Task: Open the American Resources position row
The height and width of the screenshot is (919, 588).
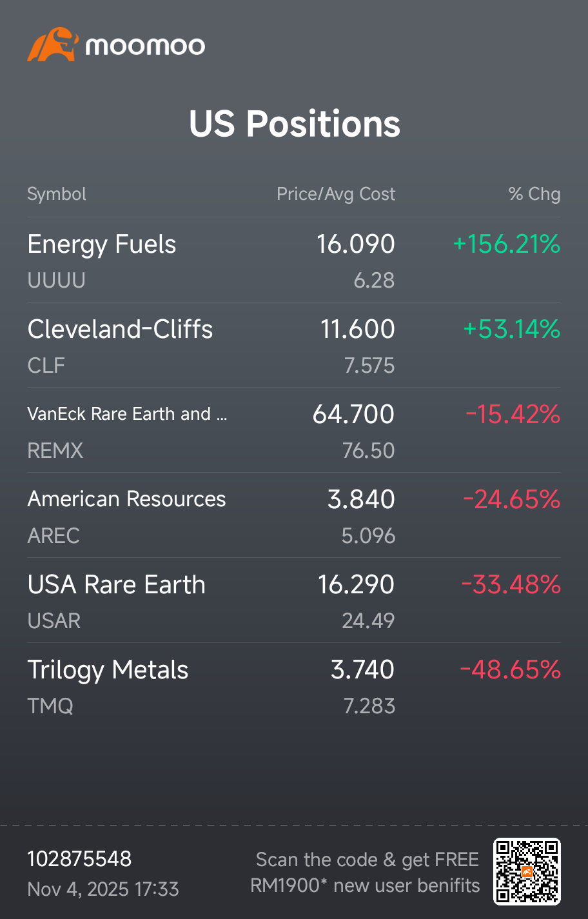Action: [294, 515]
